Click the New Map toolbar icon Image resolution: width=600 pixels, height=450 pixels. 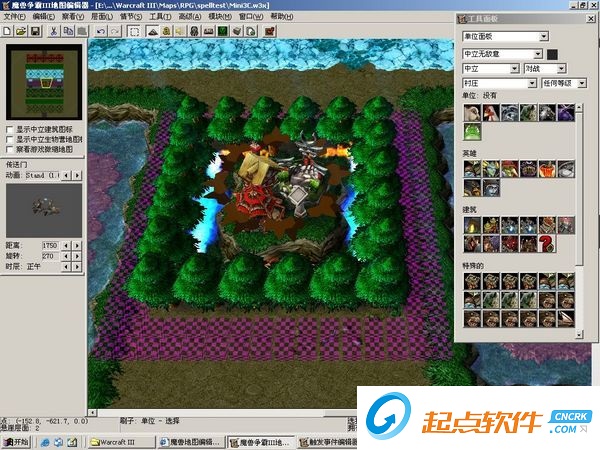[x=7, y=31]
